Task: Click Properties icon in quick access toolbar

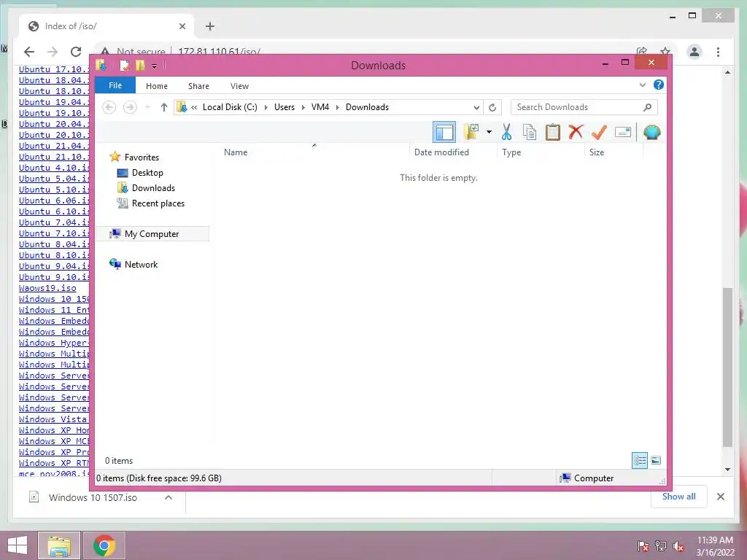Action: coord(124,65)
